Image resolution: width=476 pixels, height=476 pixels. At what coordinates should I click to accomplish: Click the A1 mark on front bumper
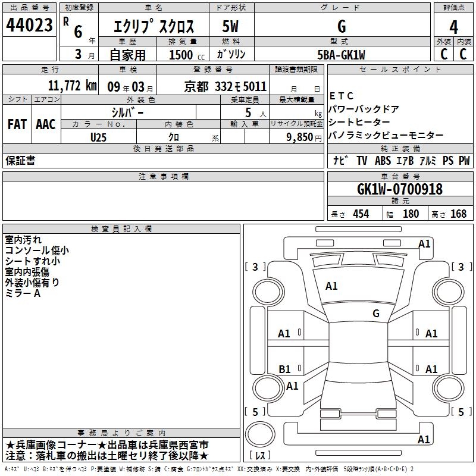pos(424,244)
